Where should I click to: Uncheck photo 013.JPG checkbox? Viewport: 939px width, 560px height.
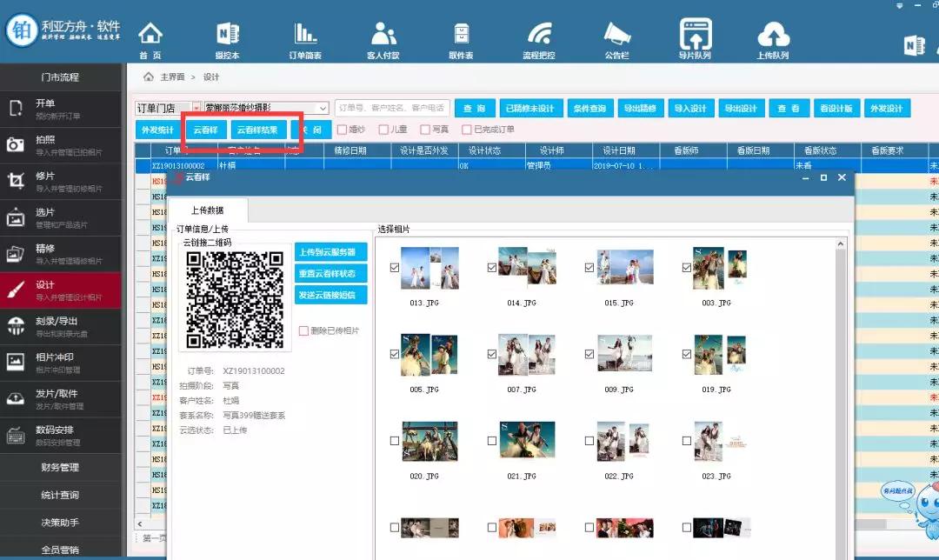(394, 268)
